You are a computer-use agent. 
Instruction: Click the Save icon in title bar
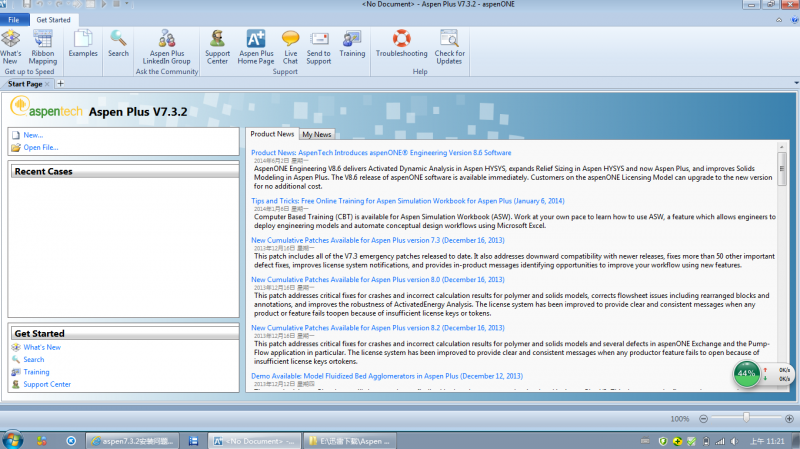pos(27,4)
